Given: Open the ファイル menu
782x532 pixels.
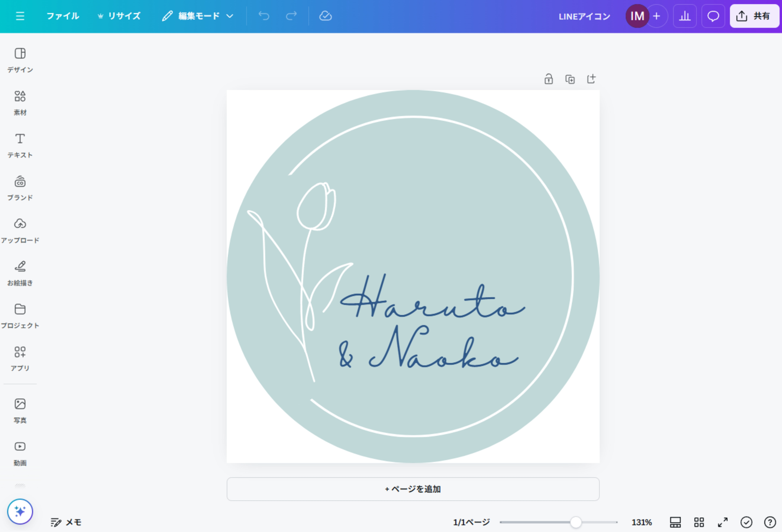Looking at the screenshot, I should coord(63,16).
